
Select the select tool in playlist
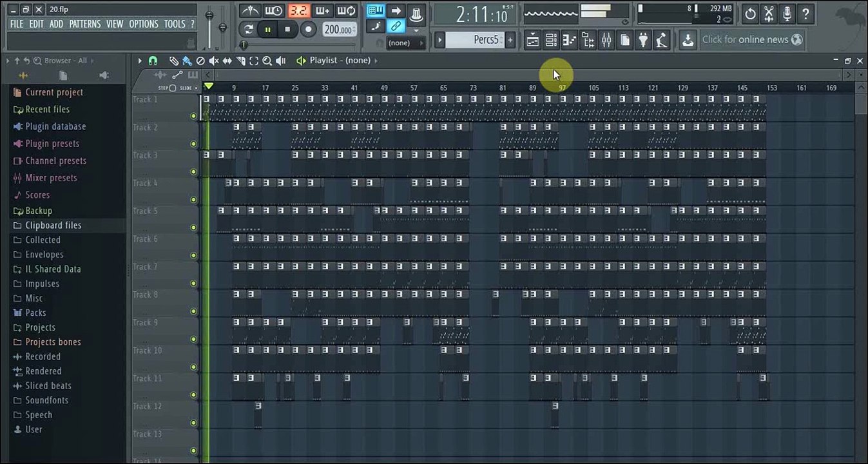(x=254, y=61)
